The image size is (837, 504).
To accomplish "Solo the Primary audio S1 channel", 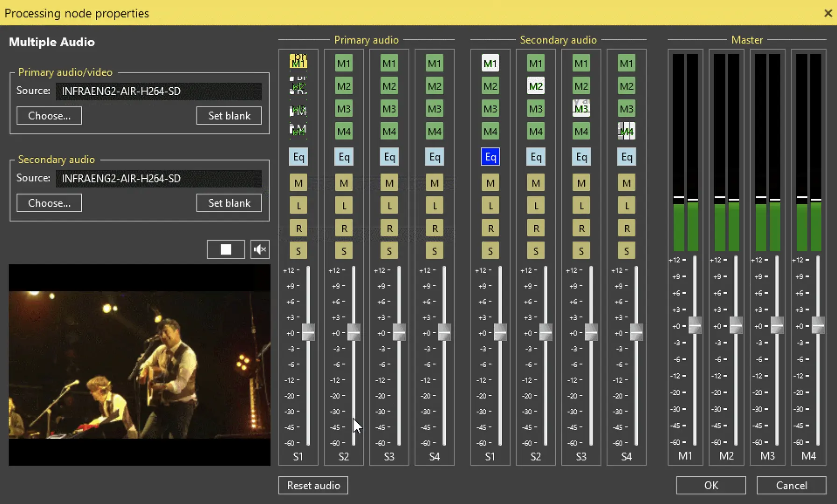I will pyautogui.click(x=298, y=251).
